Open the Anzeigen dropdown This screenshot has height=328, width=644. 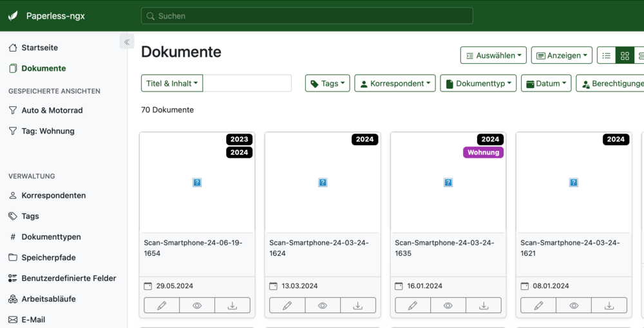pyautogui.click(x=562, y=55)
